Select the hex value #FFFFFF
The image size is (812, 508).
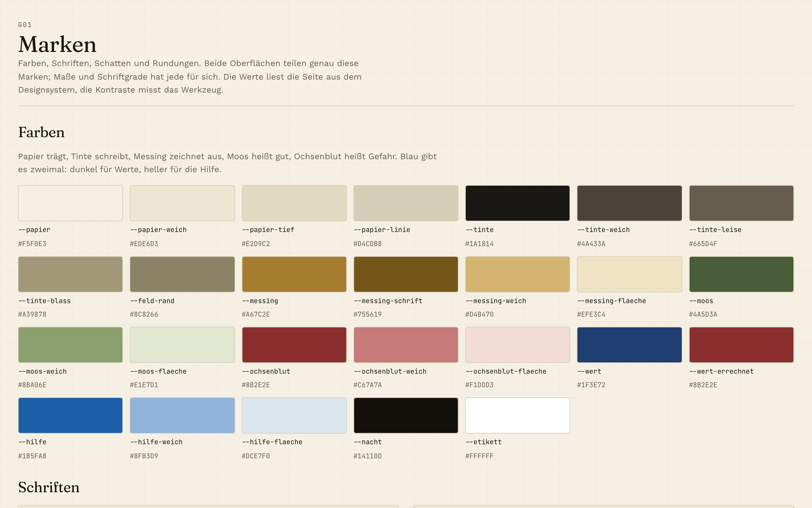point(480,456)
